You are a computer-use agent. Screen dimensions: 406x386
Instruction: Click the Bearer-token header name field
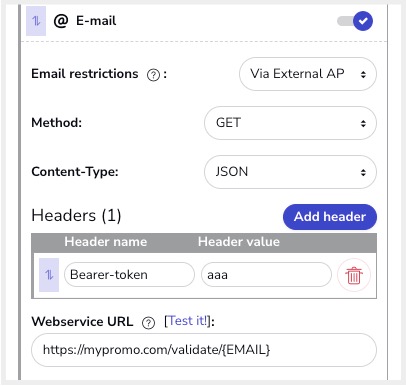(129, 275)
